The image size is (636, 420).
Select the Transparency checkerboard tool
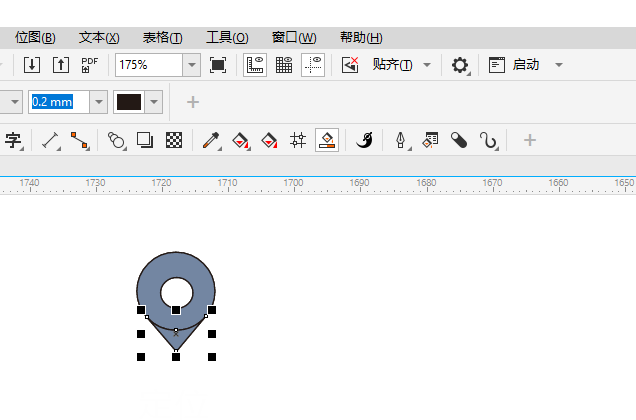[x=174, y=140]
